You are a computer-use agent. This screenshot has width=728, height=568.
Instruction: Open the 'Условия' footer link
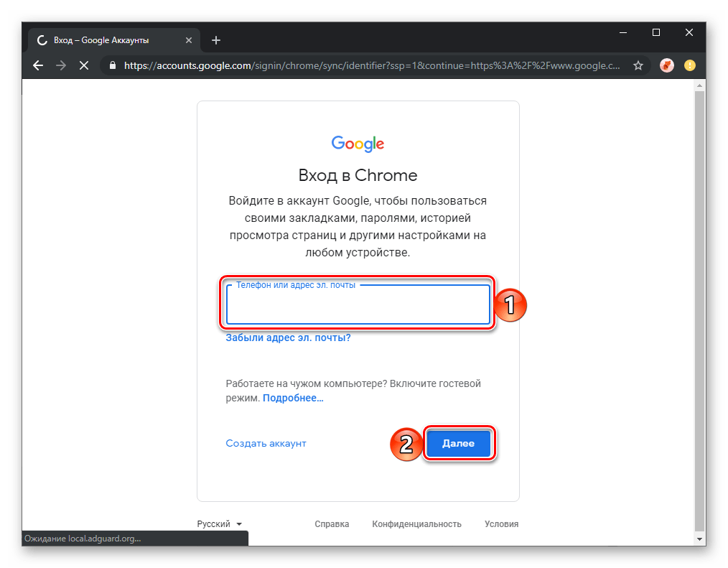[x=501, y=524]
